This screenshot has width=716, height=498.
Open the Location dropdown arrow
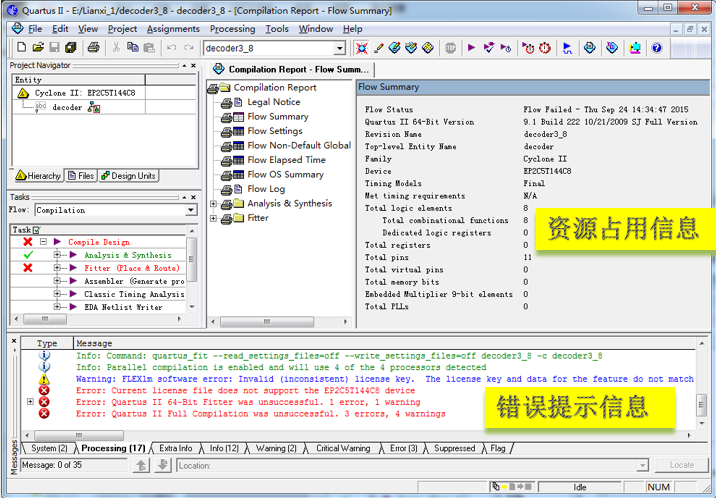click(x=642, y=465)
